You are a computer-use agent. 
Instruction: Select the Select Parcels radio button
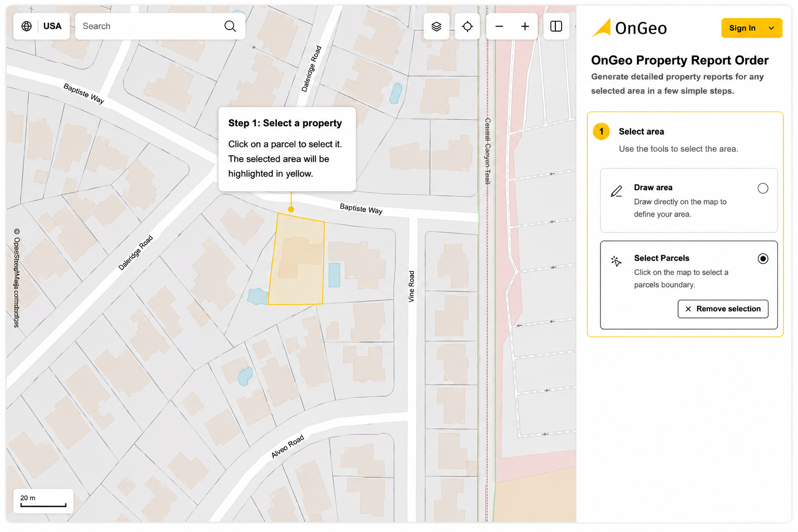[x=763, y=259]
